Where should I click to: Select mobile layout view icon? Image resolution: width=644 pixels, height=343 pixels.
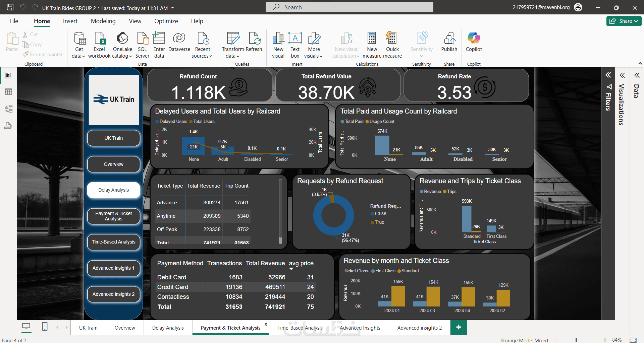click(45, 327)
